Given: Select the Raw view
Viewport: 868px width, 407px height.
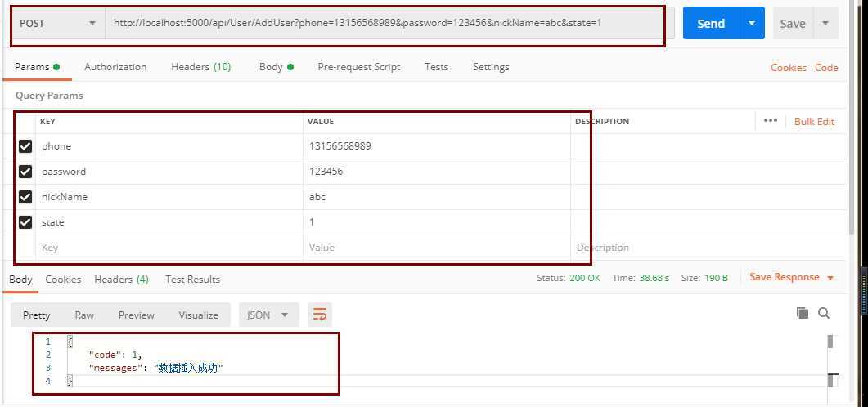Looking at the screenshot, I should 84,315.
